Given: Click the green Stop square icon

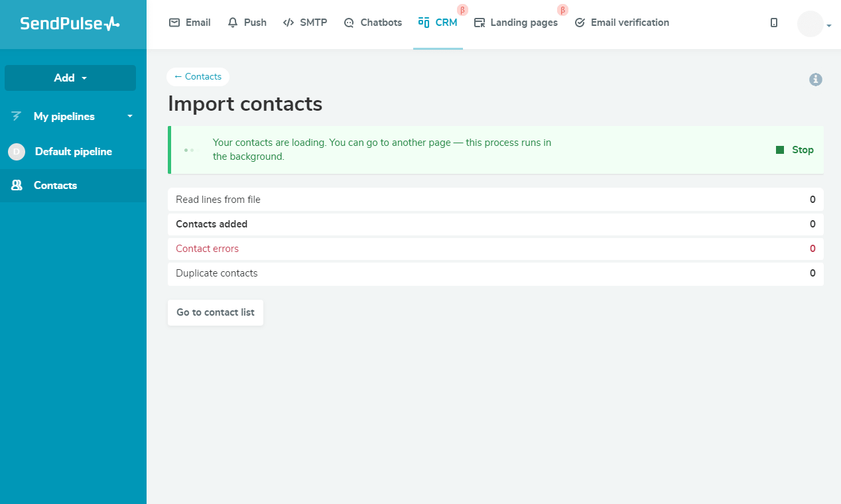Looking at the screenshot, I should click(x=780, y=150).
